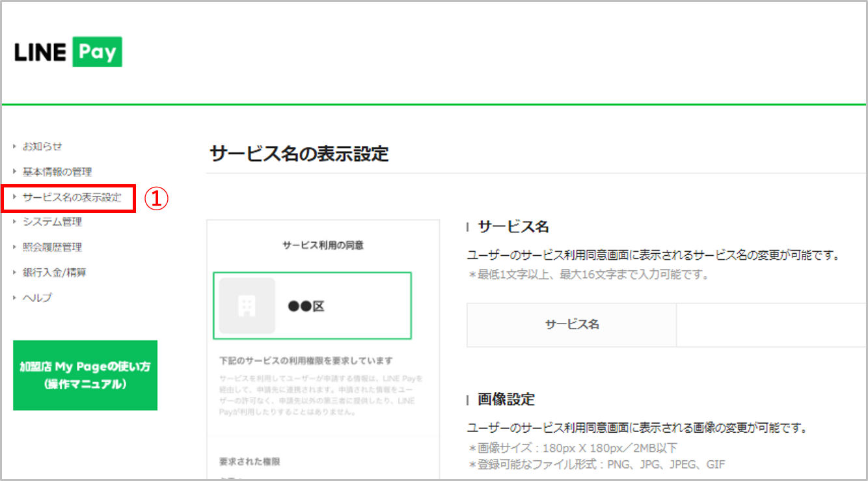Screen dimensions: 868x481
Task: Click the gray building placeholder image
Action: (x=247, y=306)
